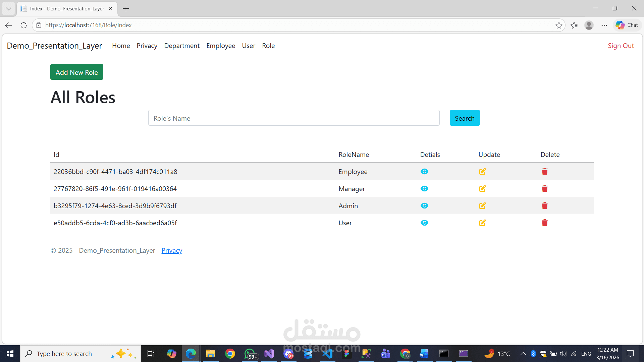Go to Employee nav item
The width and height of the screenshot is (644, 362).
click(220, 46)
